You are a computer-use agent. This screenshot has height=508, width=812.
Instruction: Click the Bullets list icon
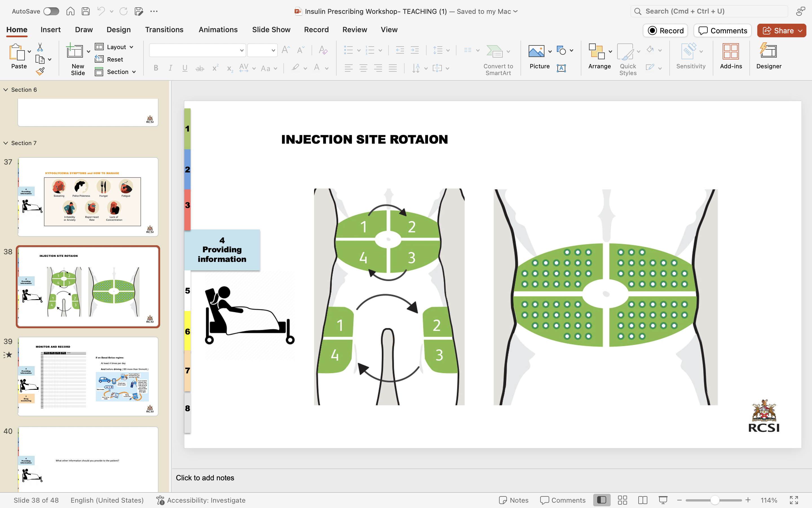pyautogui.click(x=348, y=51)
